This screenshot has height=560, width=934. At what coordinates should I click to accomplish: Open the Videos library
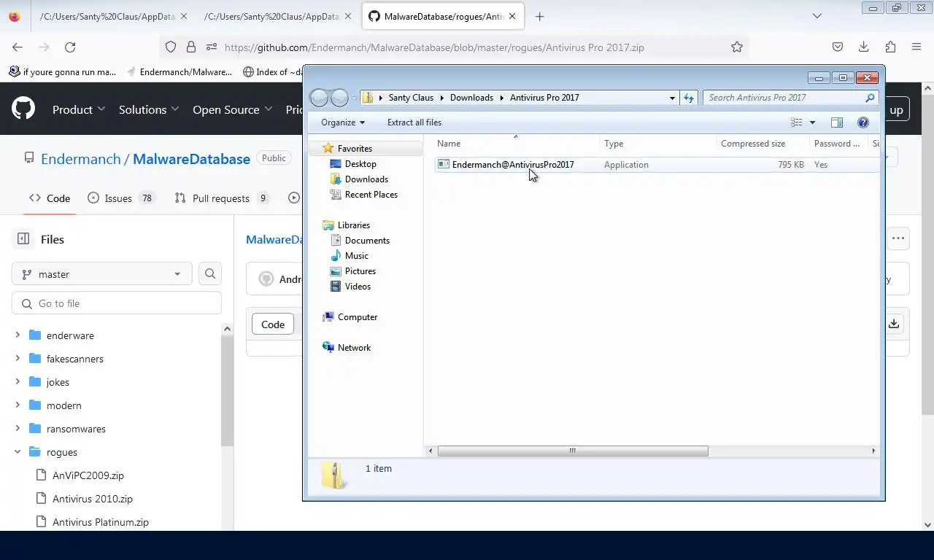[x=358, y=287]
